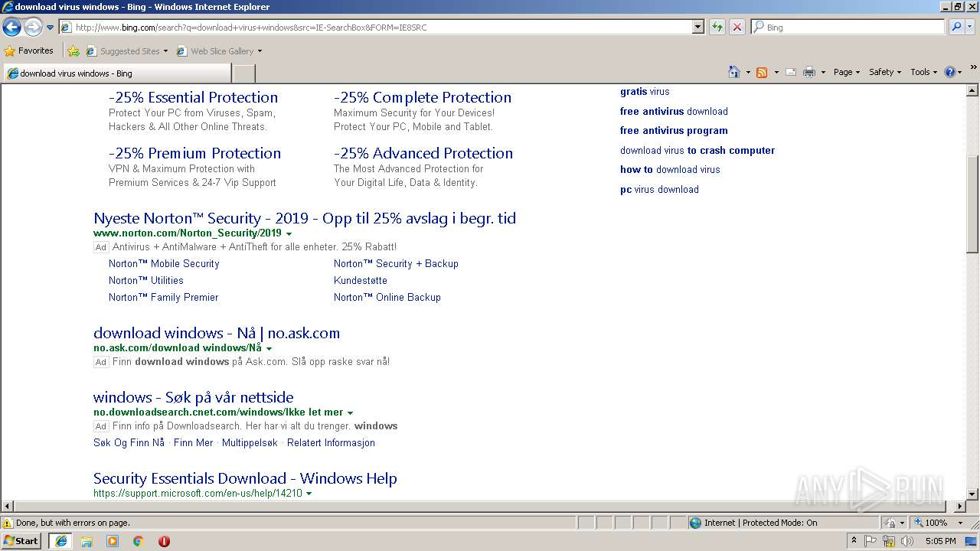Click the browser Back arrow button
Image resolution: width=980 pixels, height=551 pixels.
11,28
